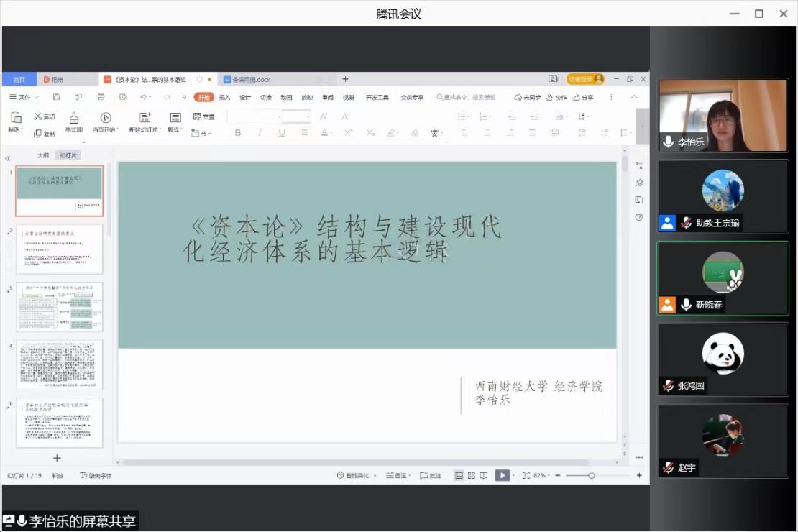798x532 pixels.
Task: Toggle Underline text formatting
Action: pyautogui.click(x=281, y=133)
